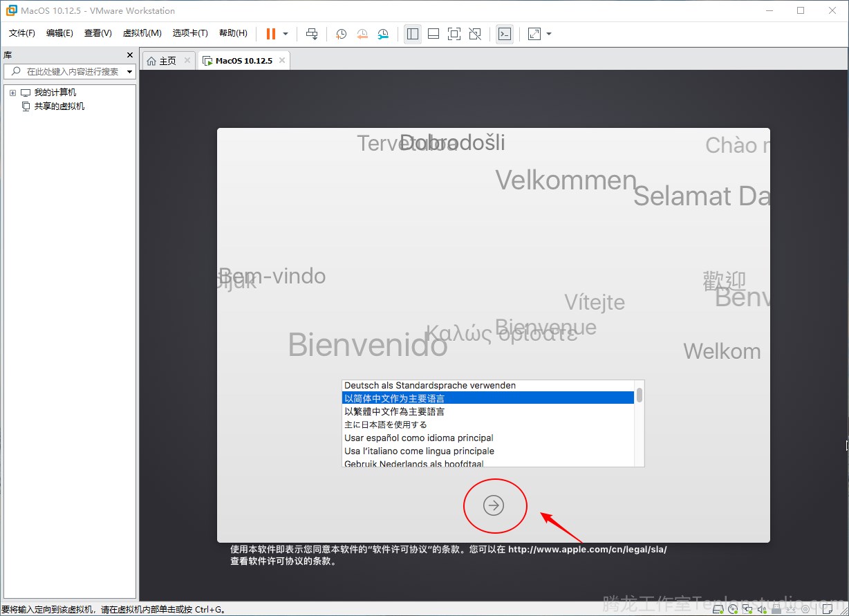Open the 查看(V) menu

[x=98, y=33]
